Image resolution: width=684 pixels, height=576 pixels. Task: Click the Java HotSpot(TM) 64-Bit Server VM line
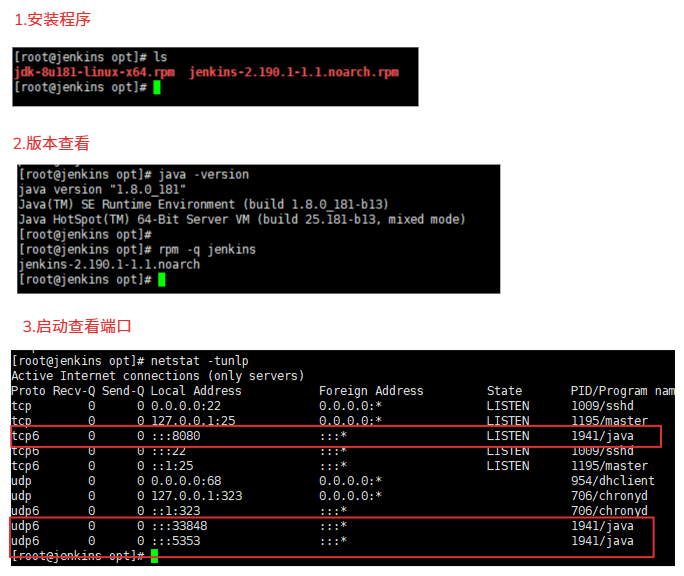coord(242,219)
